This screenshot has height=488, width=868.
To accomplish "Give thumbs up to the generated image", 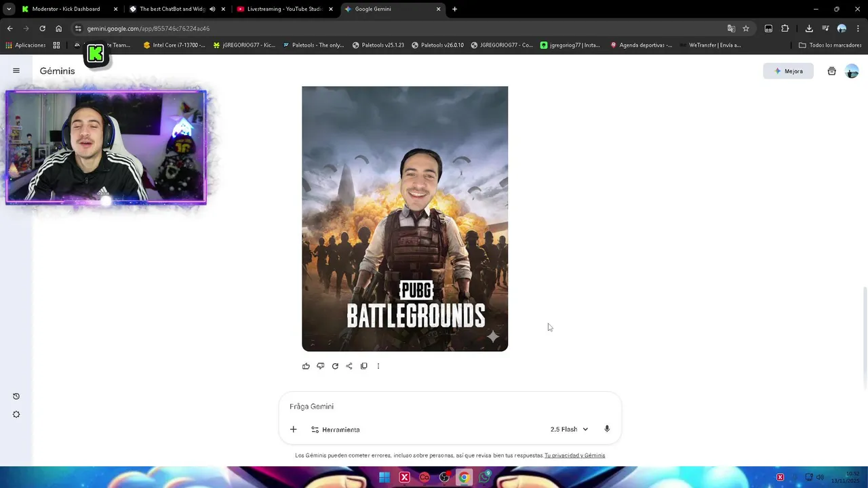I will click(x=306, y=366).
